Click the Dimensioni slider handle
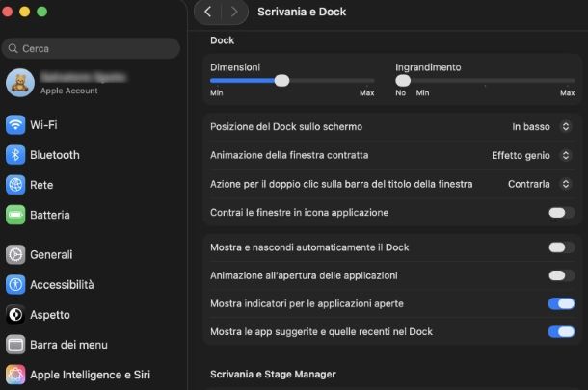The image size is (588, 390). click(x=281, y=81)
